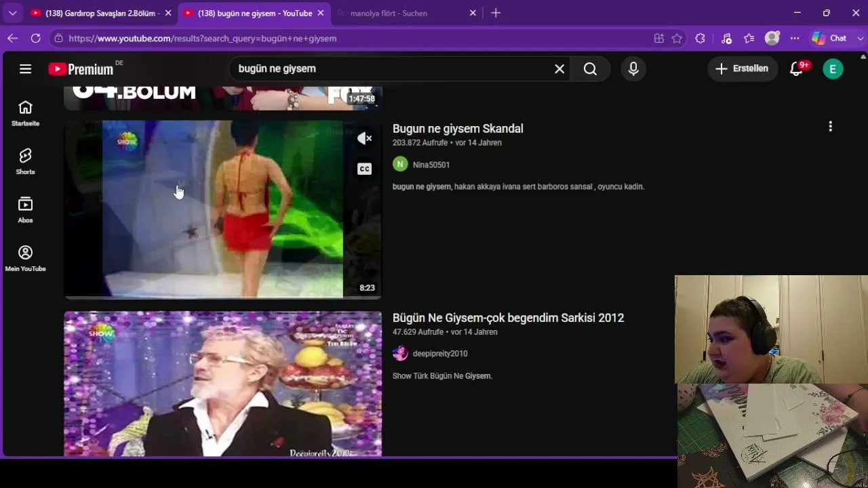
Task: Unmute the video preview with the speaker icon
Action: pos(364,138)
